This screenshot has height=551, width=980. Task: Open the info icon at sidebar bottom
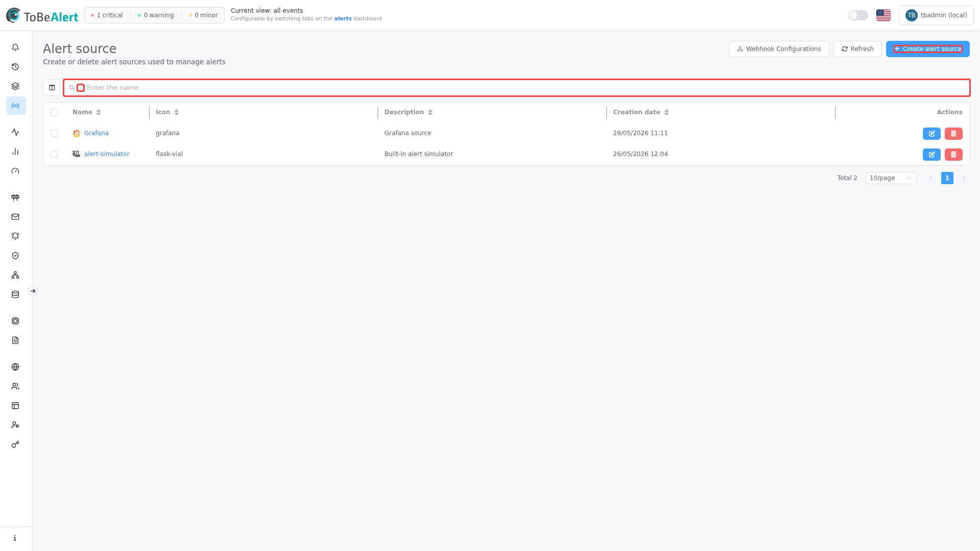point(15,538)
